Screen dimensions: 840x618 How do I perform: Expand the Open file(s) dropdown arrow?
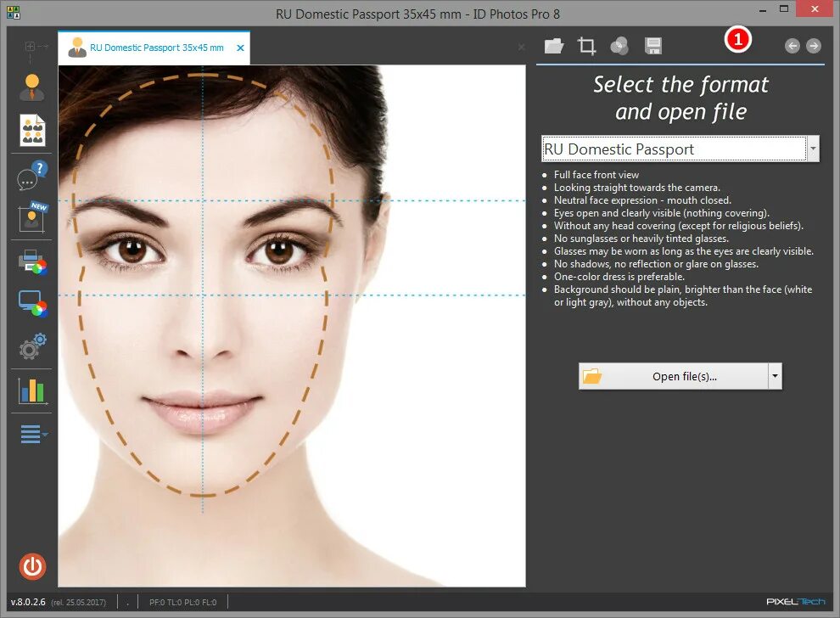776,376
